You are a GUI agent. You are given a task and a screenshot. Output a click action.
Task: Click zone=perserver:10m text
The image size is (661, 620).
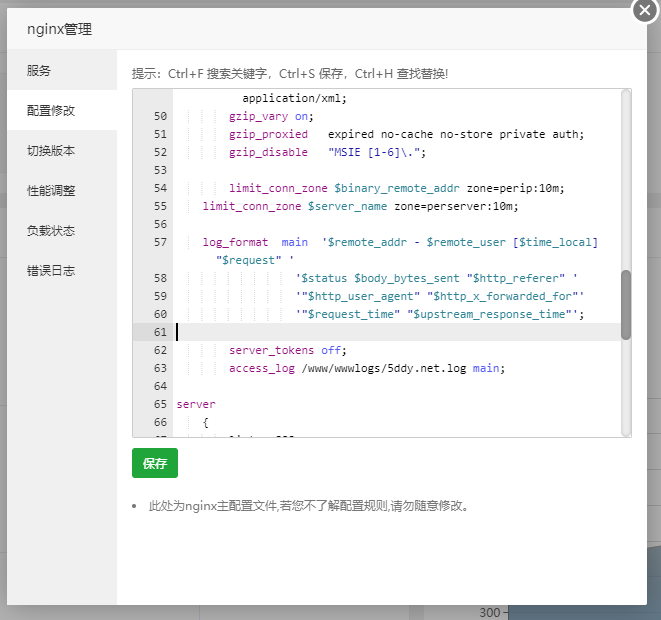(453, 207)
